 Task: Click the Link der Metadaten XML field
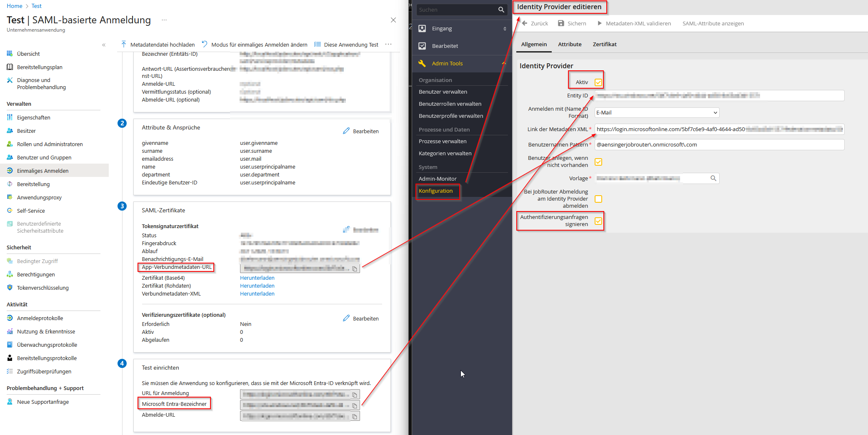[x=719, y=129]
